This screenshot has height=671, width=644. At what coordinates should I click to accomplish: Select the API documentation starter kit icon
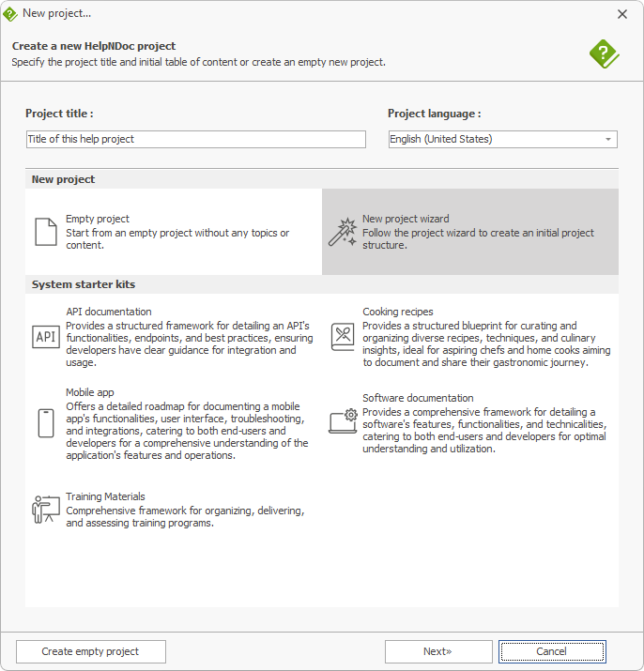click(x=46, y=337)
